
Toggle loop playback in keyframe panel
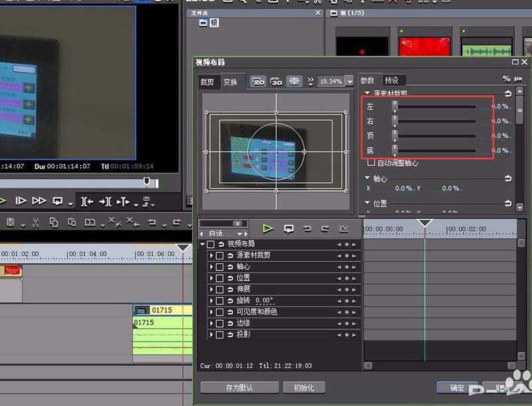pyautogui.click(x=289, y=229)
